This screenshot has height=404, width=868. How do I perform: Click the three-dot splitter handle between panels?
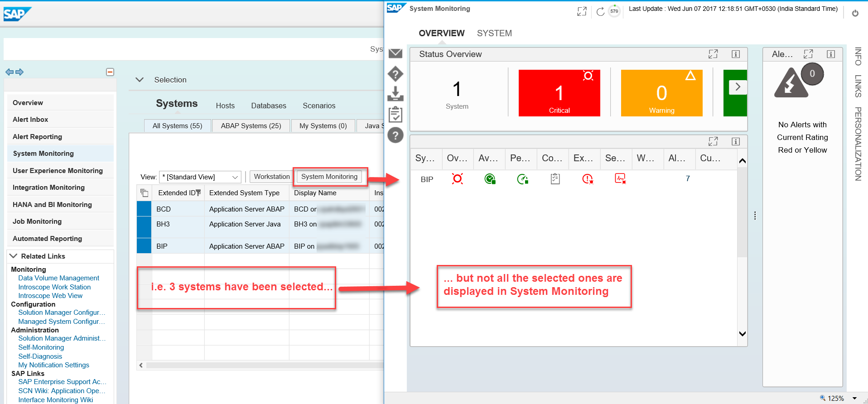tap(755, 216)
